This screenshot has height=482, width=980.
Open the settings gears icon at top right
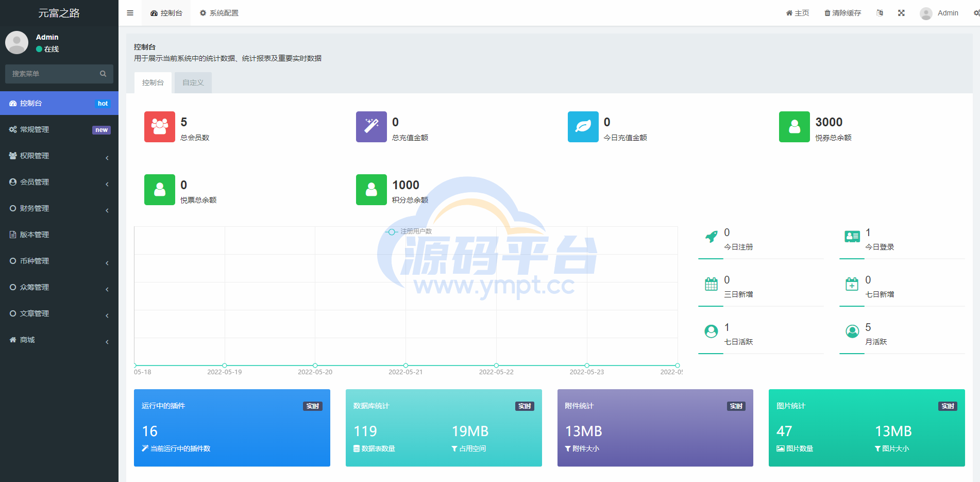(976, 13)
